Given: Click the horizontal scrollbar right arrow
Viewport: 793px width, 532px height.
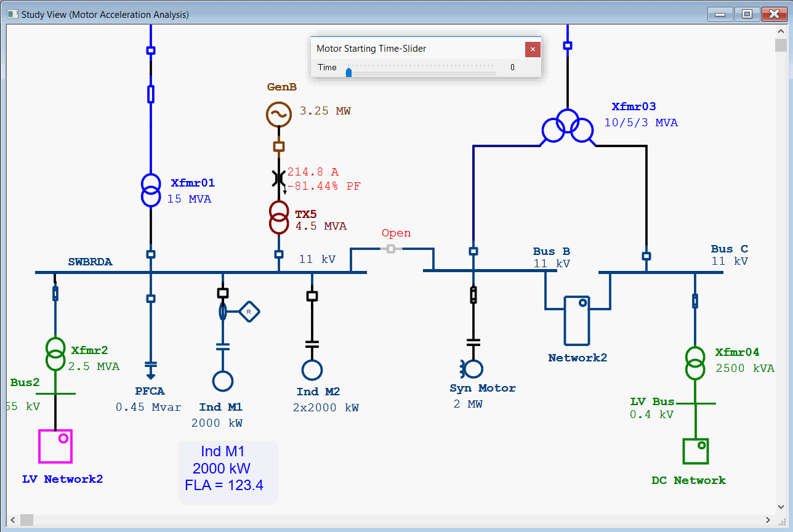Looking at the screenshot, I should coord(767,520).
